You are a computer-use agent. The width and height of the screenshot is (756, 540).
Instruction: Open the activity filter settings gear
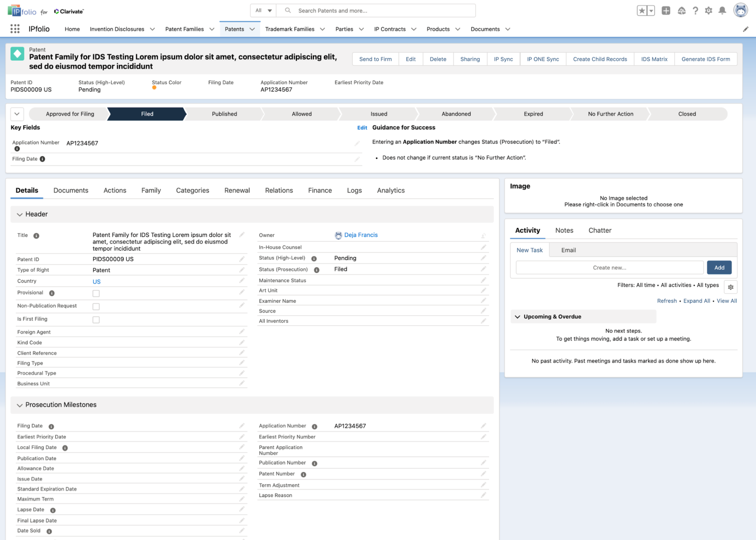(x=730, y=287)
